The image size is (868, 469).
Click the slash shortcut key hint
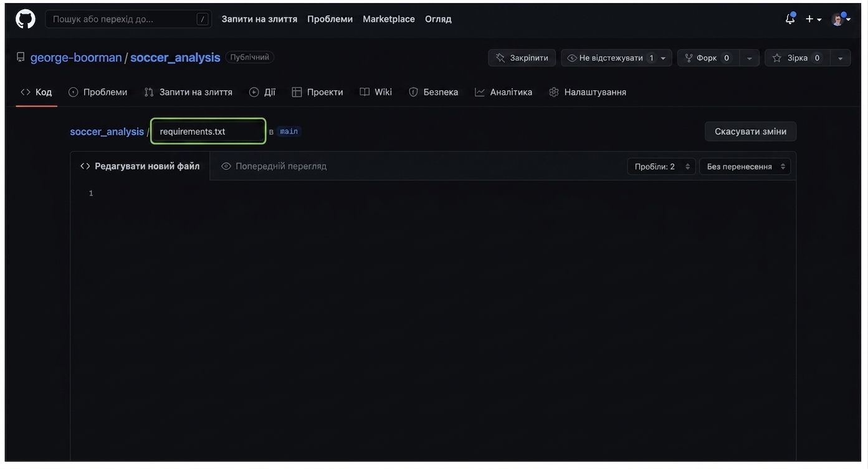(x=203, y=19)
